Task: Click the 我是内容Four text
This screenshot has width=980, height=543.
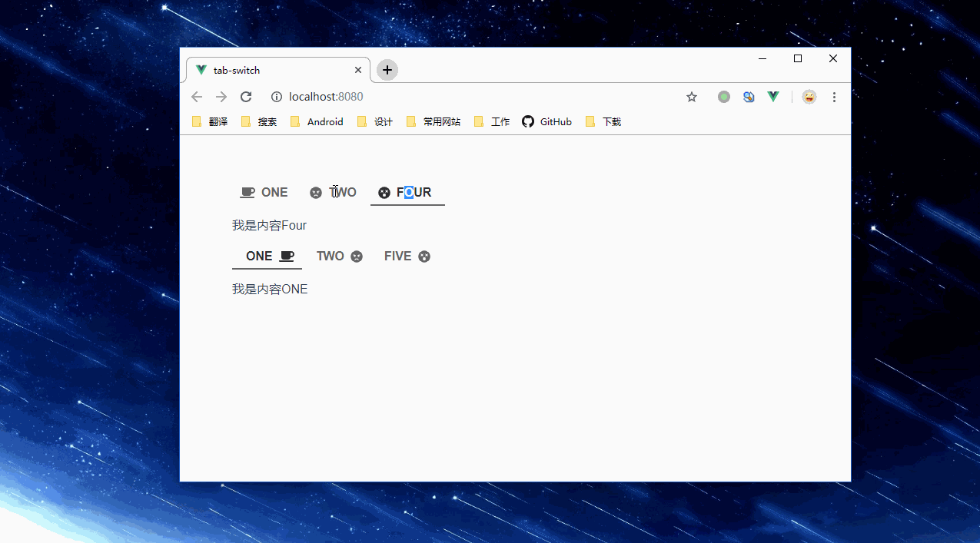Action: 269,226
